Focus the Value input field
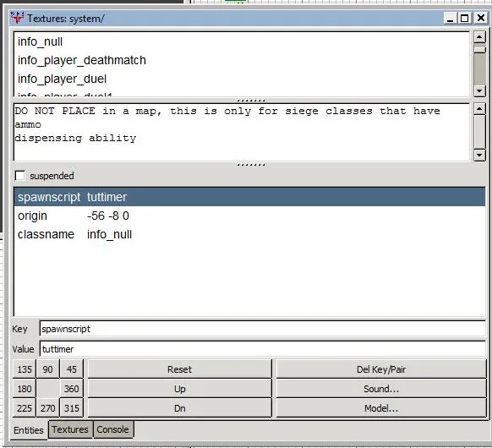492x448 pixels. (x=263, y=349)
